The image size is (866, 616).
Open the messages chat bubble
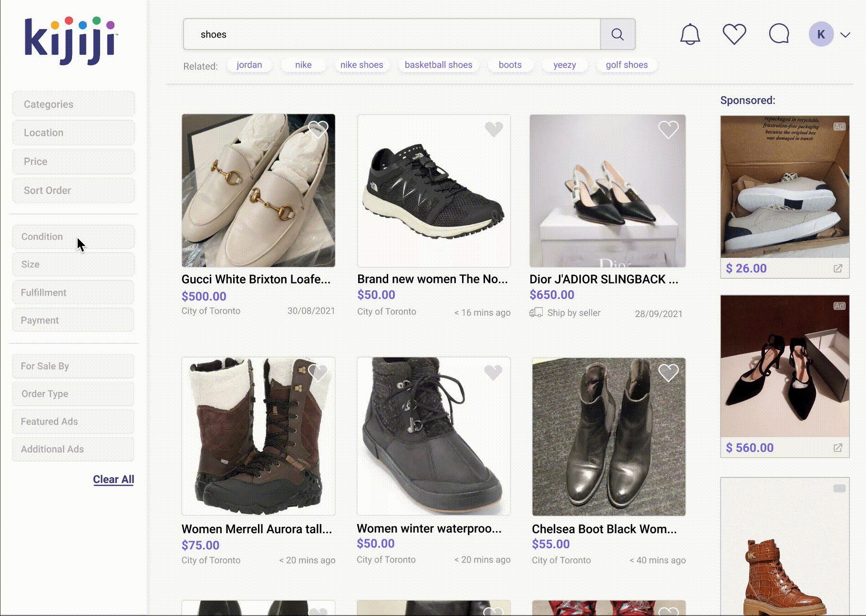[779, 34]
